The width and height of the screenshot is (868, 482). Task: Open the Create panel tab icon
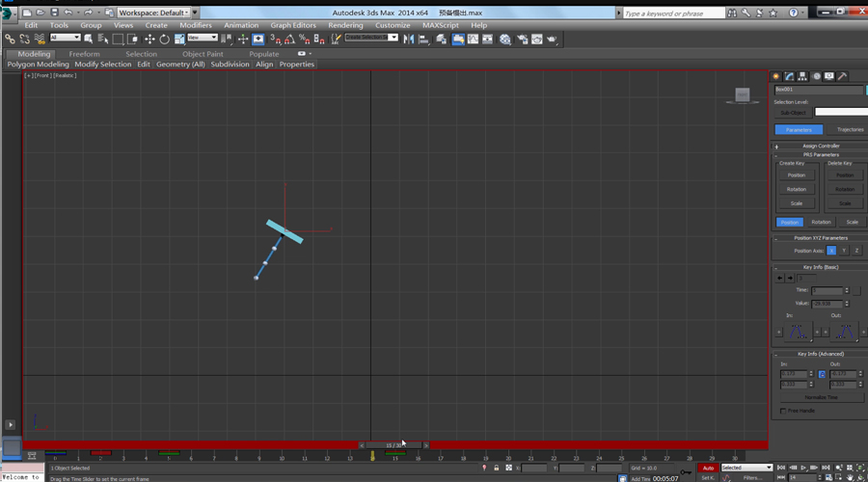[776, 76]
